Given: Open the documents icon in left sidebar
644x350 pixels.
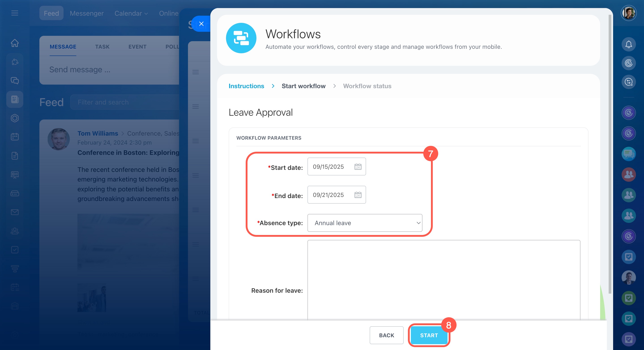Looking at the screenshot, I should [15, 156].
